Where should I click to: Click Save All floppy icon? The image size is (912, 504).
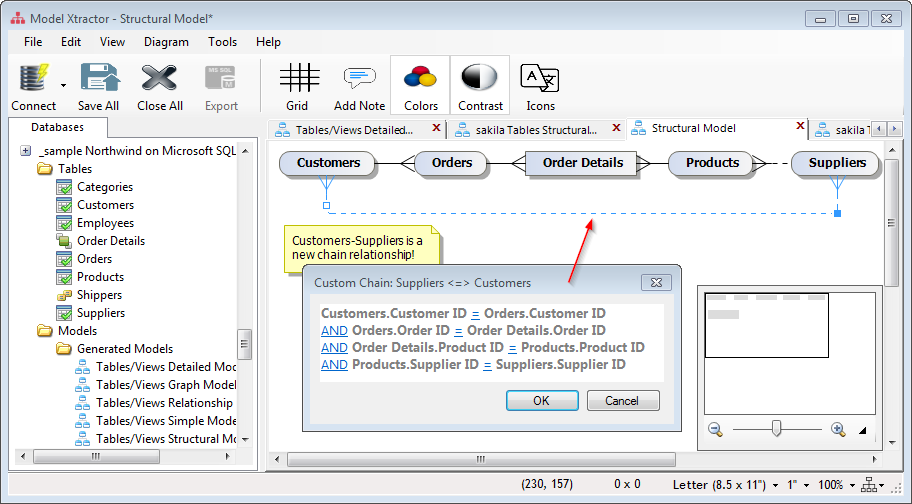99,78
